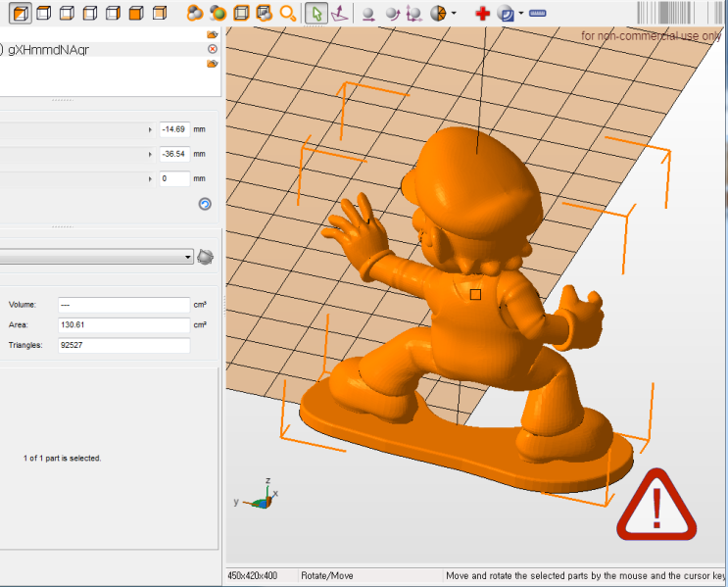
Task: Select bottom view cube icon
Action: click(x=67, y=13)
